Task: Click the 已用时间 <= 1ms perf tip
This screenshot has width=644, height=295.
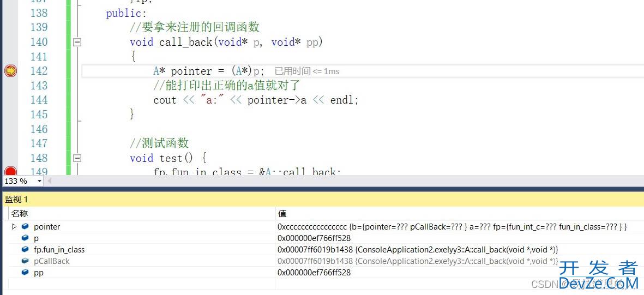Action: tap(307, 71)
